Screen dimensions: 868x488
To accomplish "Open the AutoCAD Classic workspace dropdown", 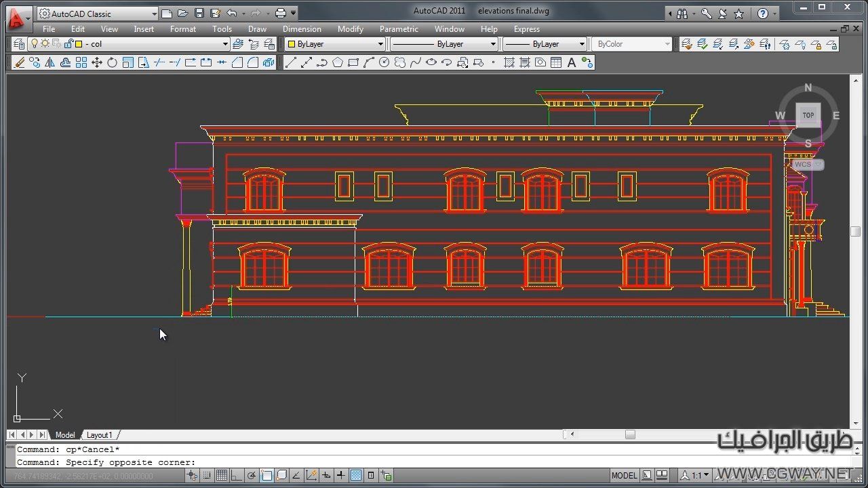I will [x=154, y=14].
